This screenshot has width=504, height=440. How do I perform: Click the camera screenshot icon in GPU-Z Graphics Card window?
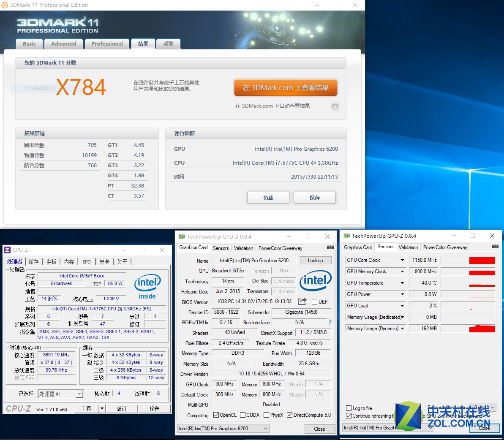point(330,247)
